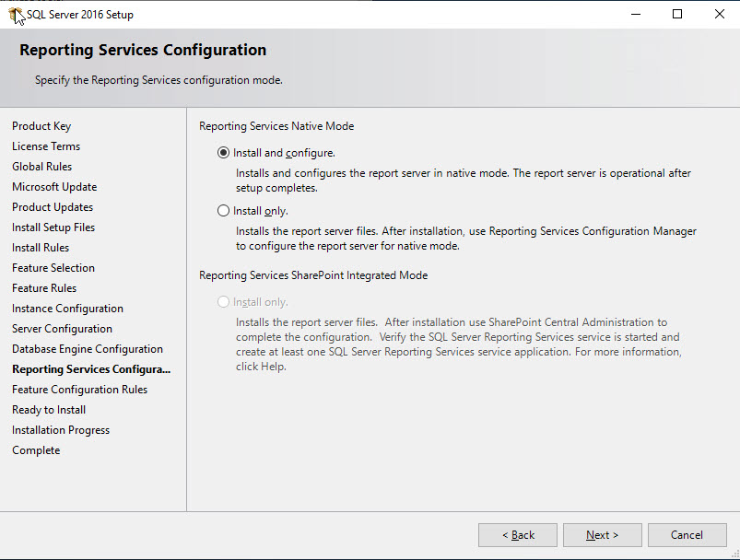Open the Microsoft Update step
This screenshot has width=740, height=560.
[x=53, y=186]
